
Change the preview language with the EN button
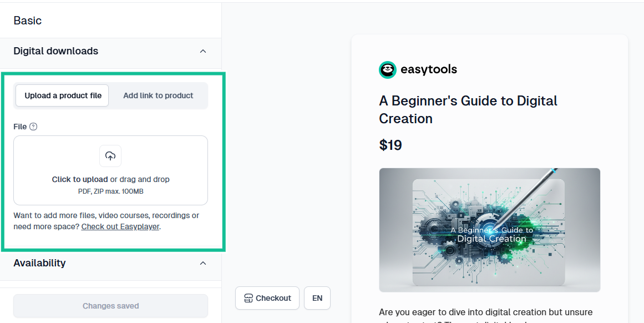317,298
